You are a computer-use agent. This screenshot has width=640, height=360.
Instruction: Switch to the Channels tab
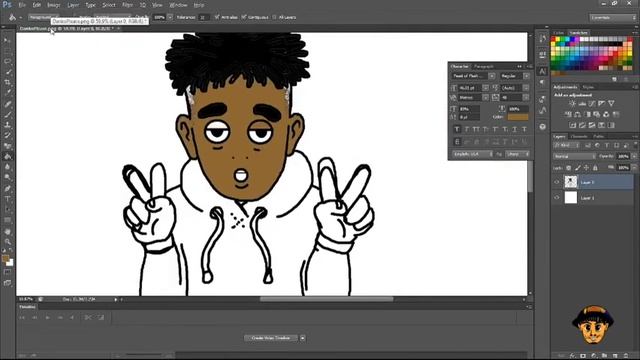pyautogui.click(x=579, y=136)
